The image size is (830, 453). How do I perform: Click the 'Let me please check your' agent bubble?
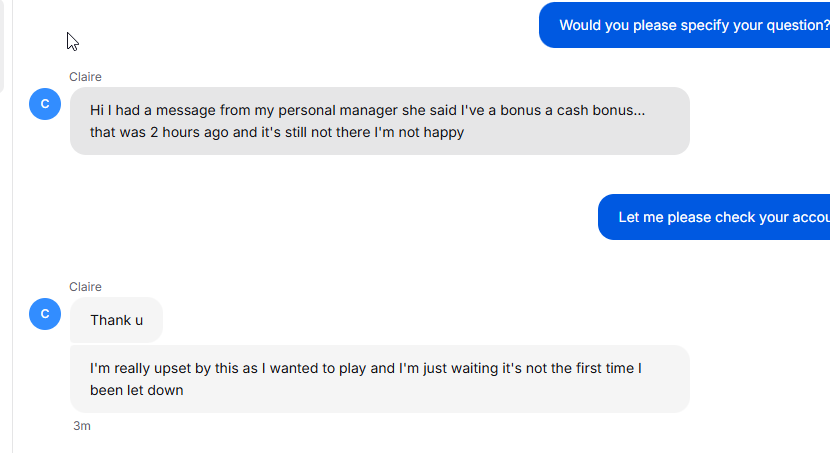[714, 217]
